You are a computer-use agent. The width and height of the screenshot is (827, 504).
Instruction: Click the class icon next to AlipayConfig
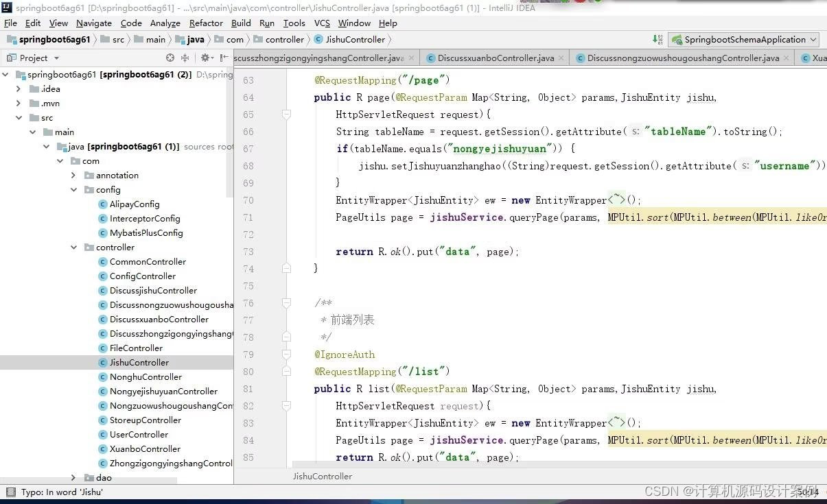[x=102, y=204]
